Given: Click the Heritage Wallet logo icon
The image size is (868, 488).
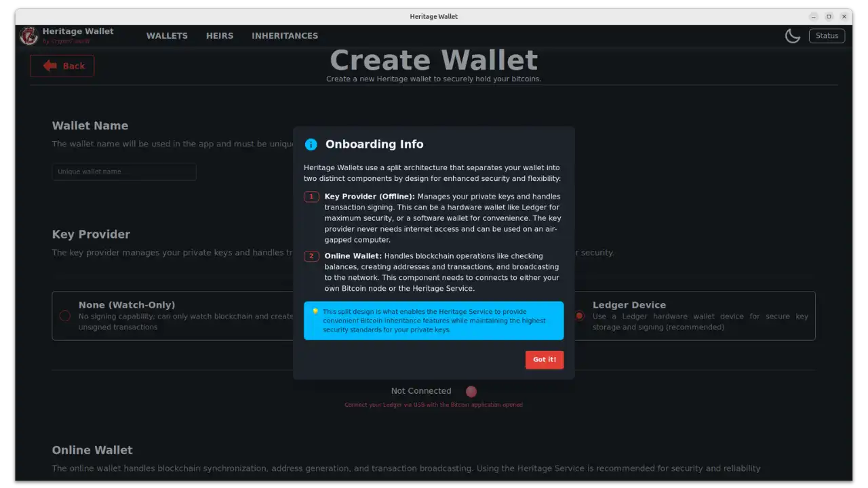Looking at the screenshot, I should (29, 36).
